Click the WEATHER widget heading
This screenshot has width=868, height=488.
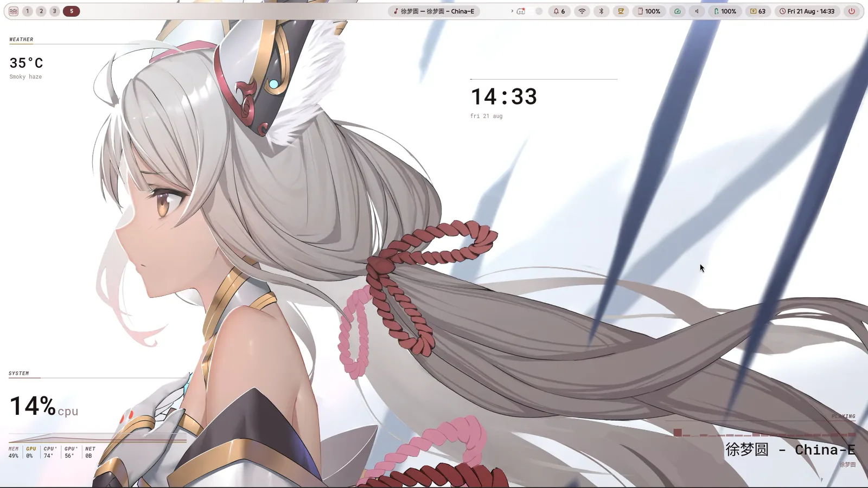pyautogui.click(x=21, y=40)
